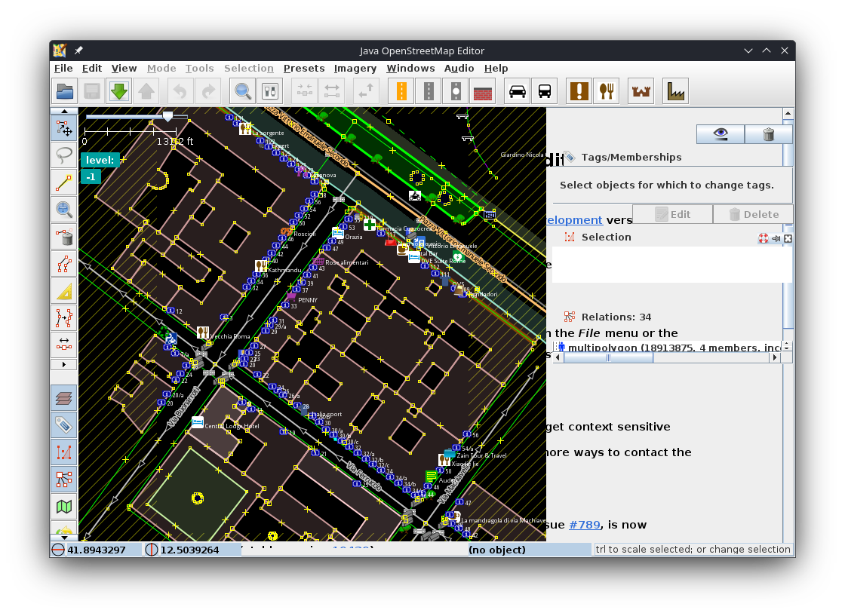Click the Car preset icon in the toolbar
The height and width of the screenshot is (616, 845).
click(518, 91)
